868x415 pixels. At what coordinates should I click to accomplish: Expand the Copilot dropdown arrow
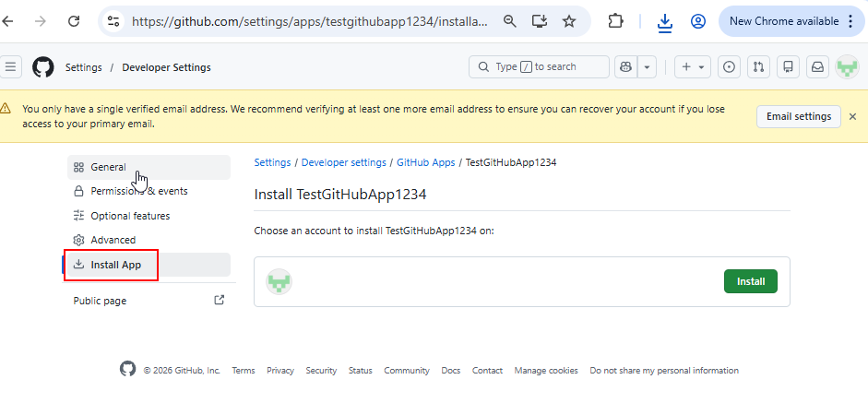647,67
